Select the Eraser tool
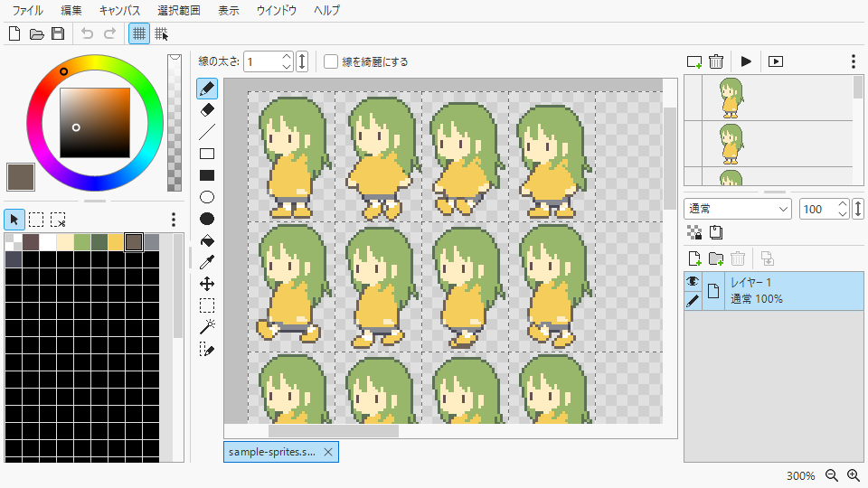This screenshot has width=868, height=488. [207, 110]
